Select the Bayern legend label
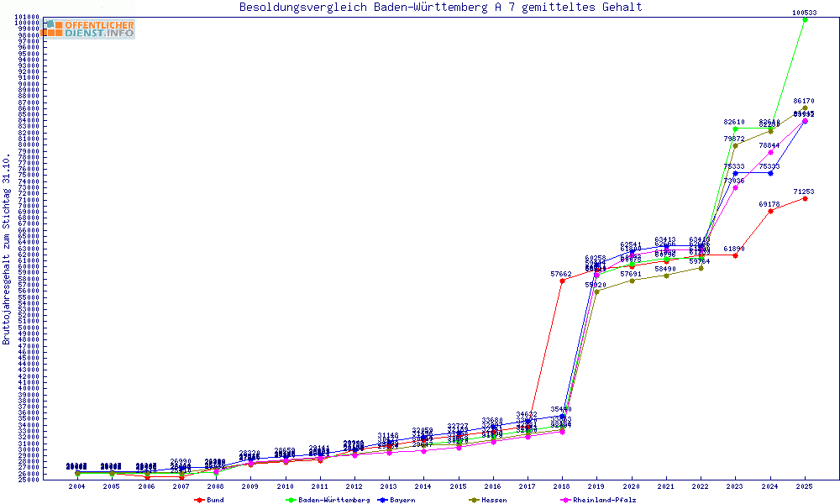This screenshot has height=504, width=840. point(402,500)
